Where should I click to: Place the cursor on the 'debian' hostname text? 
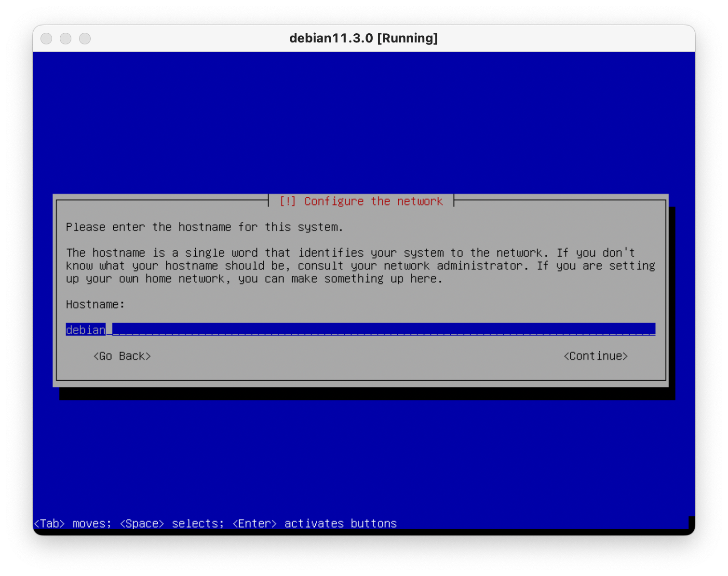point(85,330)
